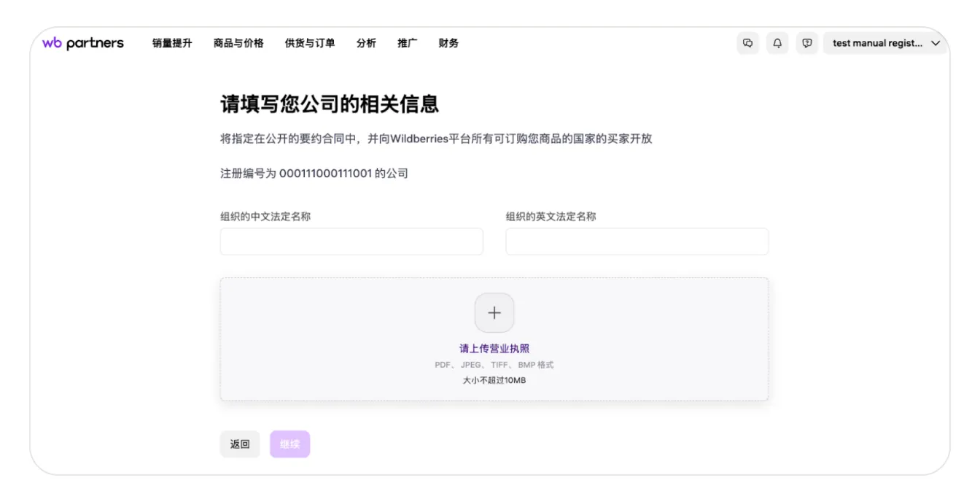
Task: Click the PDF、JPEG、TIFF、BMP format hint
Action: click(x=494, y=365)
